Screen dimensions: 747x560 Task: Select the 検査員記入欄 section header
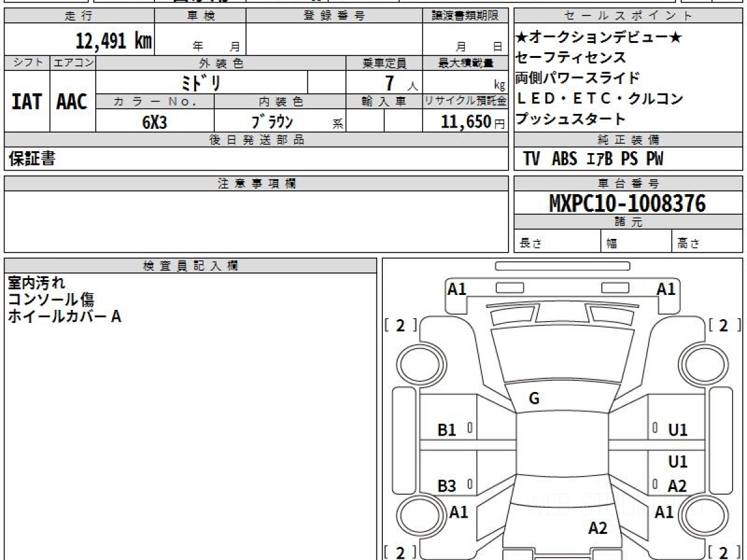click(x=190, y=266)
